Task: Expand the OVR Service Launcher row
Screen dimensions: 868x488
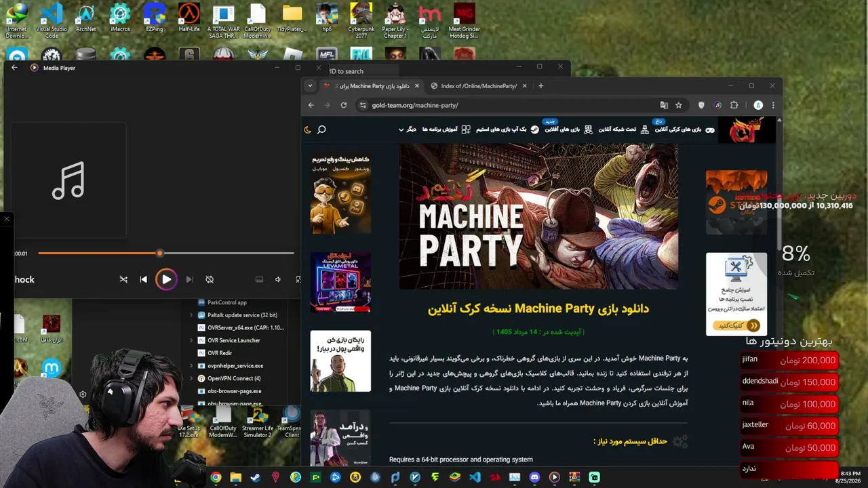Action: pos(191,340)
